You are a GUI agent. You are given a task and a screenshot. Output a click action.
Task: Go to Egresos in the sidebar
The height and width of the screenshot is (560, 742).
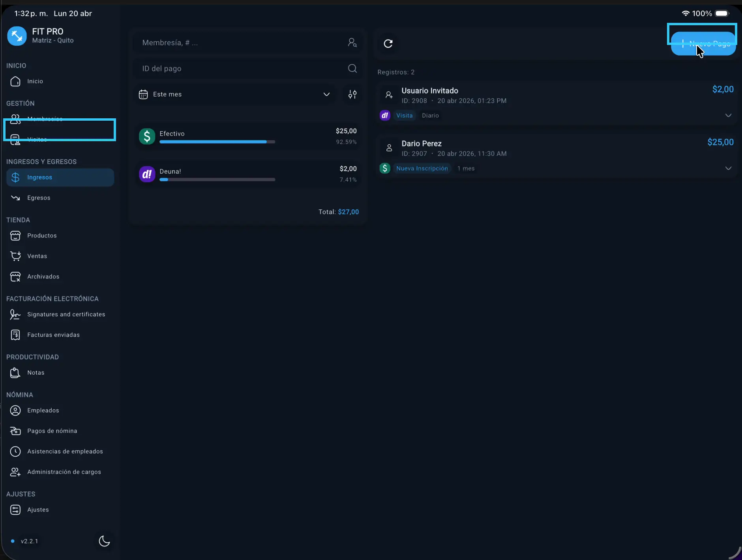pyautogui.click(x=39, y=198)
